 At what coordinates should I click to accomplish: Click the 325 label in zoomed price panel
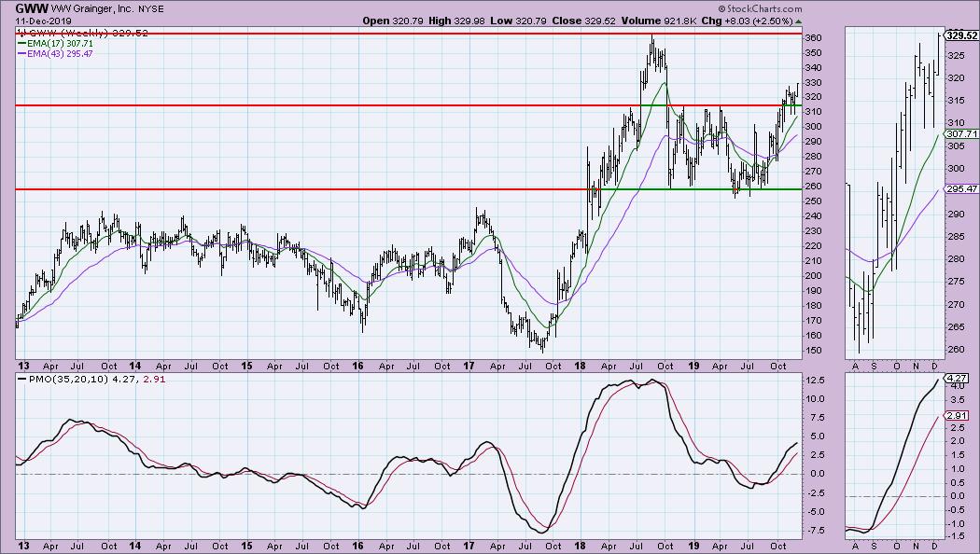(955, 56)
